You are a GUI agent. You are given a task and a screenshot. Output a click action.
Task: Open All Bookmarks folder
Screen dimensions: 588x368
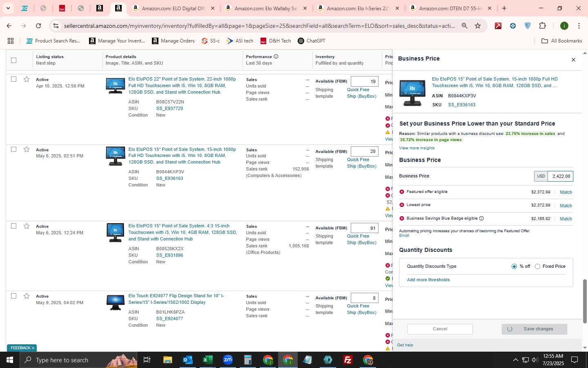(x=561, y=41)
